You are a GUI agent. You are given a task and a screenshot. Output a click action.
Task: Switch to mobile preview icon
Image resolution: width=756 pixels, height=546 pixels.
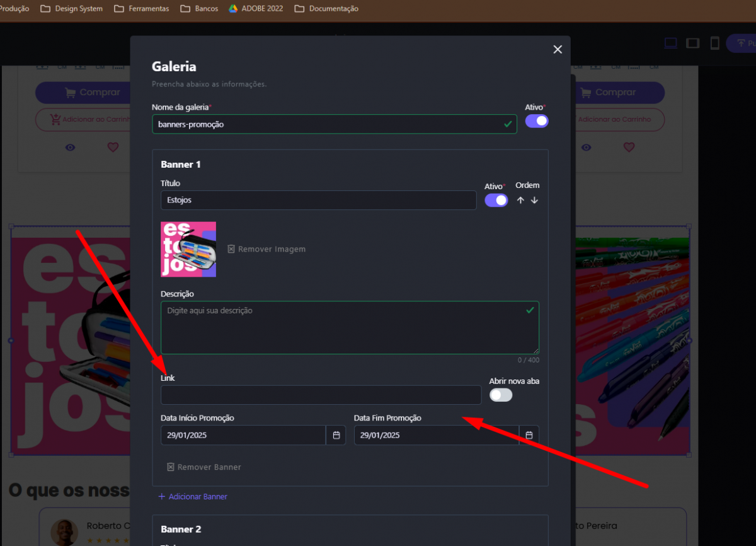coord(714,43)
